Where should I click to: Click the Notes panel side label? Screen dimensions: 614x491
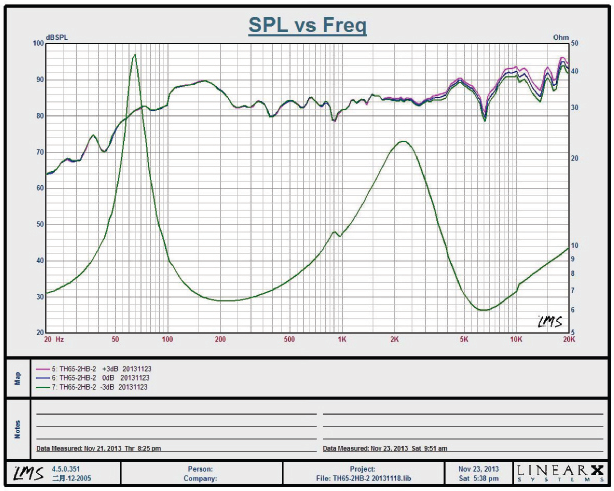click(x=17, y=428)
